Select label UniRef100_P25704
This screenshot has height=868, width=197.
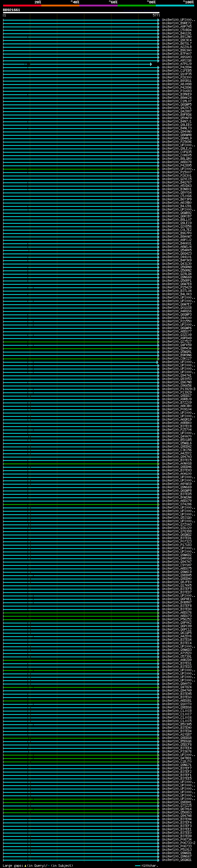point(176,430)
